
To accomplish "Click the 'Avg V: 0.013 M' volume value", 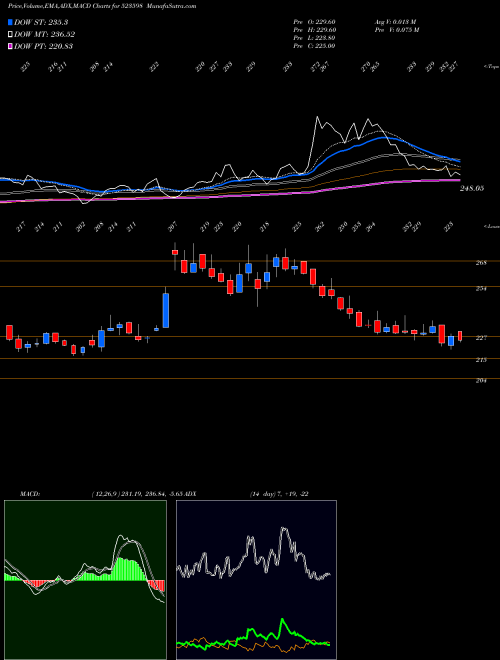I will coord(397,21).
